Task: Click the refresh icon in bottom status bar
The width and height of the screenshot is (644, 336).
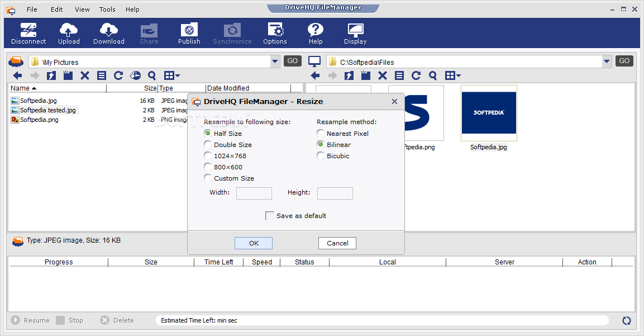Action: [626, 320]
